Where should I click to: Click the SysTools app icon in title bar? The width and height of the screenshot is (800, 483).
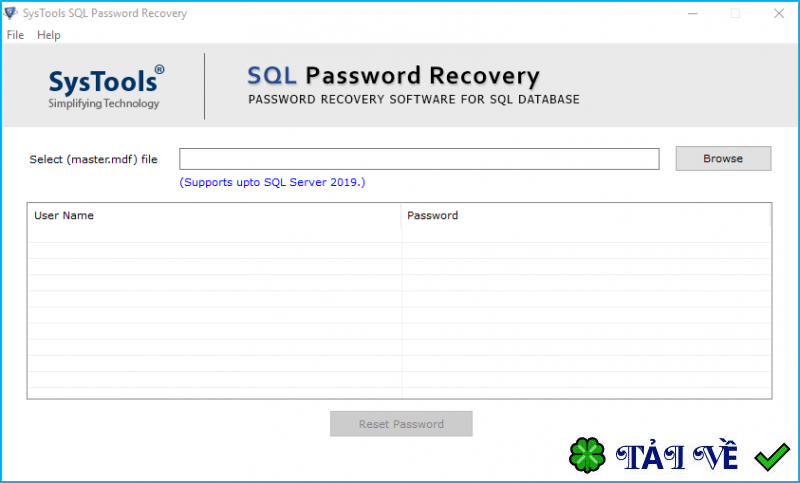pyautogui.click(x=10, y=13)
